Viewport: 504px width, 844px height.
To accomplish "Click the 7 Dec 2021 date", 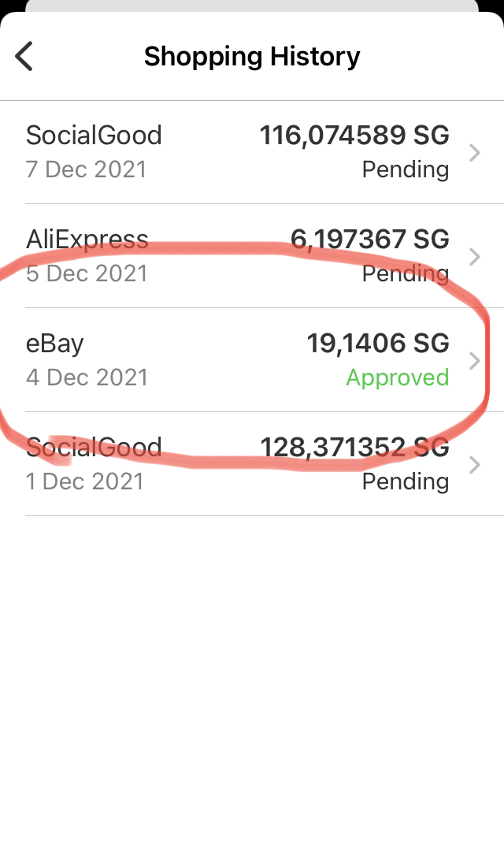I will (87, 169).
